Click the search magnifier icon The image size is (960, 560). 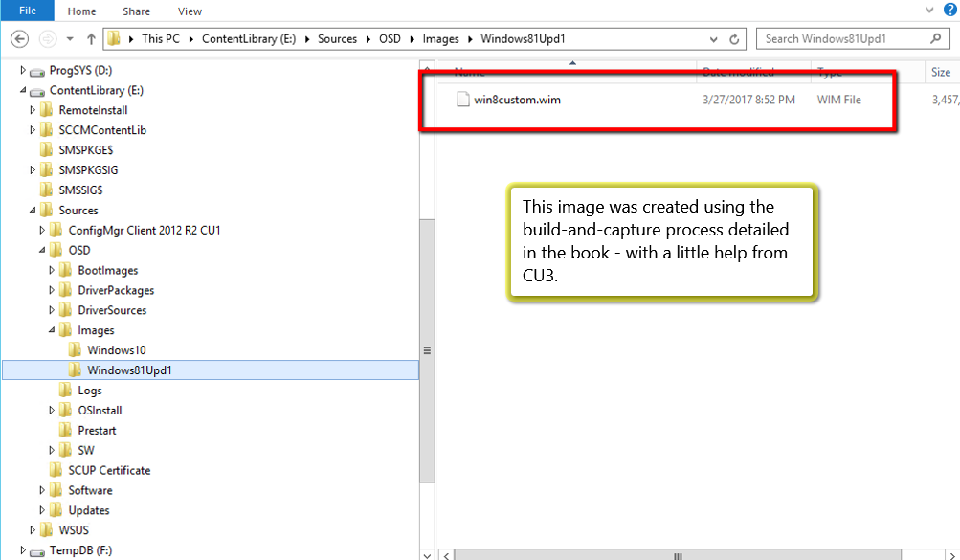pyautogui.click(x=936, y=39)
